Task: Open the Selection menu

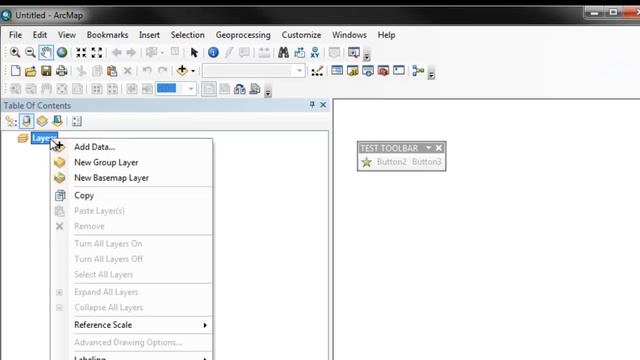Action: pyautogui.click(x=187, y=35)
